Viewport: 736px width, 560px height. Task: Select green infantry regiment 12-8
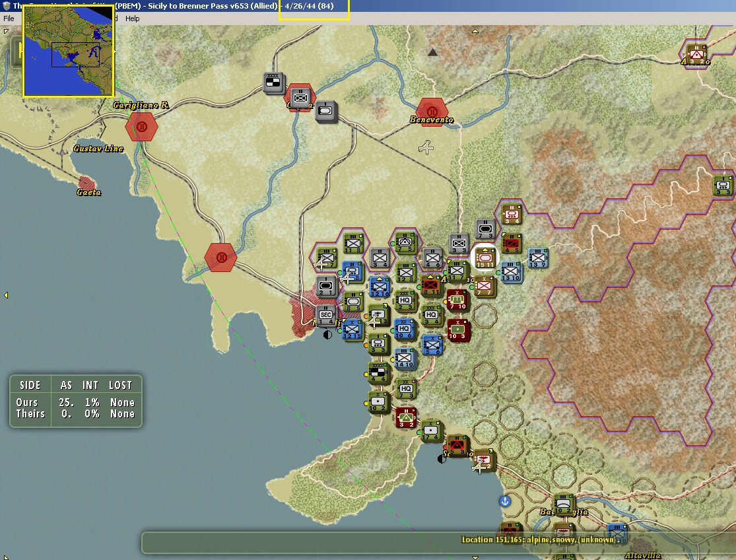point(406,272)
